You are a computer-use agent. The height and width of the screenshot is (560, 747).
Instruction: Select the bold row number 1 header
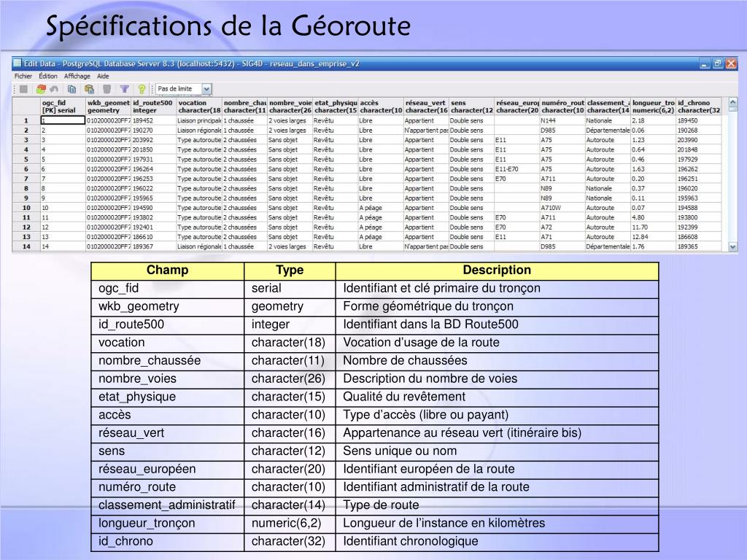coord(26,120)
